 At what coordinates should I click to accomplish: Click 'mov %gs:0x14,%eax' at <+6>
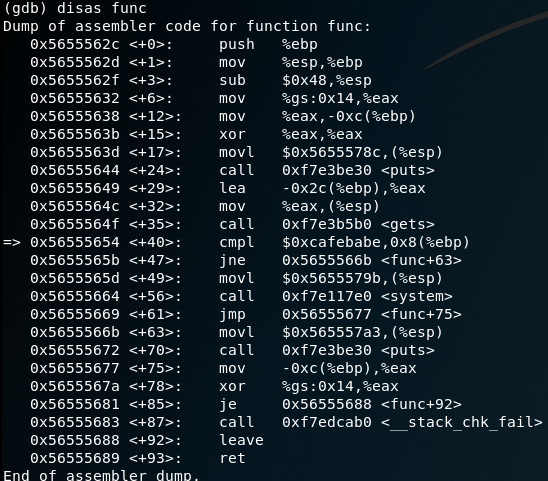309,99
